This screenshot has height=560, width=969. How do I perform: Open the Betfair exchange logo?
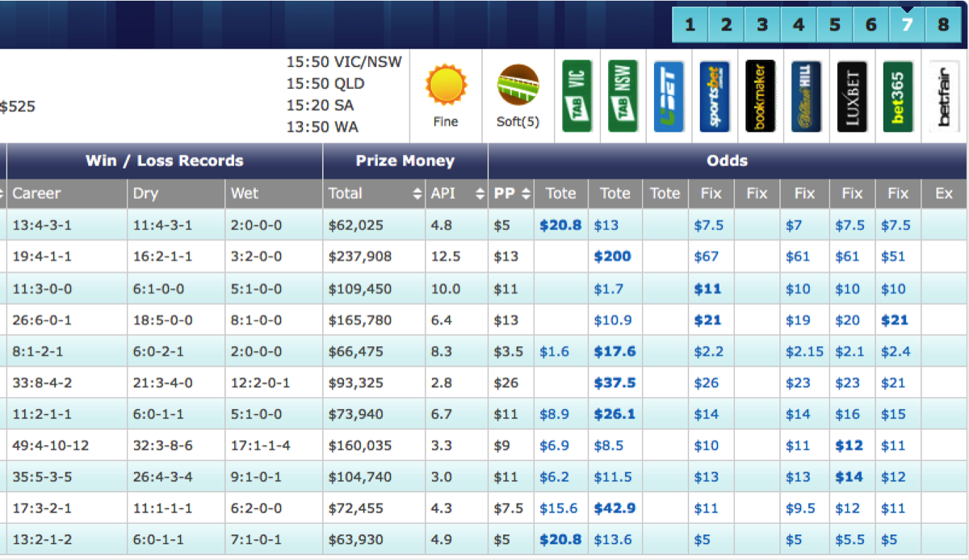(x=943, y=96)
